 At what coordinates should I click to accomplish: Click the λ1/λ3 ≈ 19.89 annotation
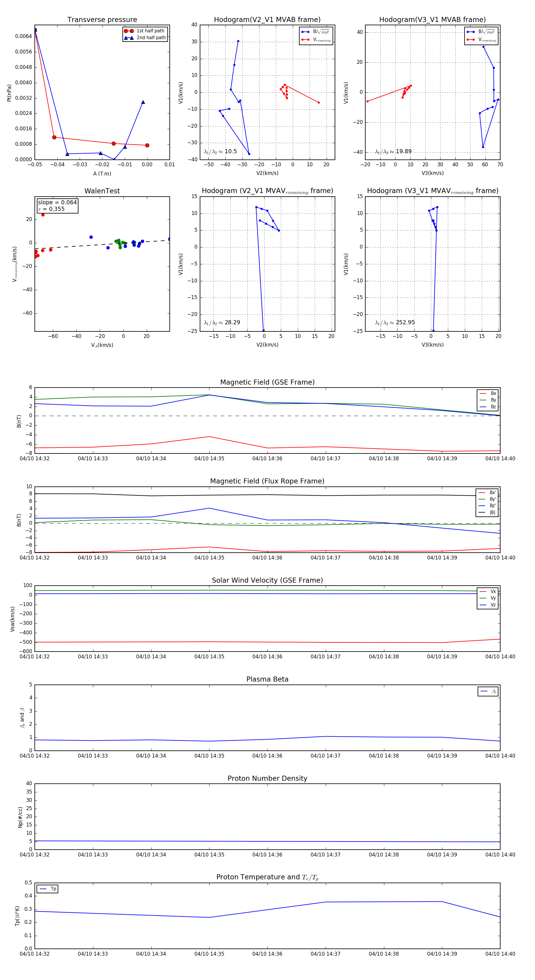click(393, 151)
